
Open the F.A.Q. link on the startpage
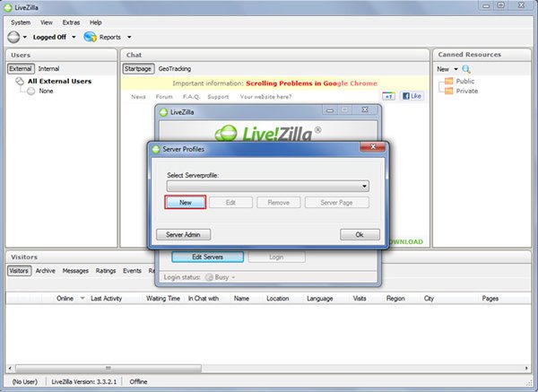click(x=192, y=97)
